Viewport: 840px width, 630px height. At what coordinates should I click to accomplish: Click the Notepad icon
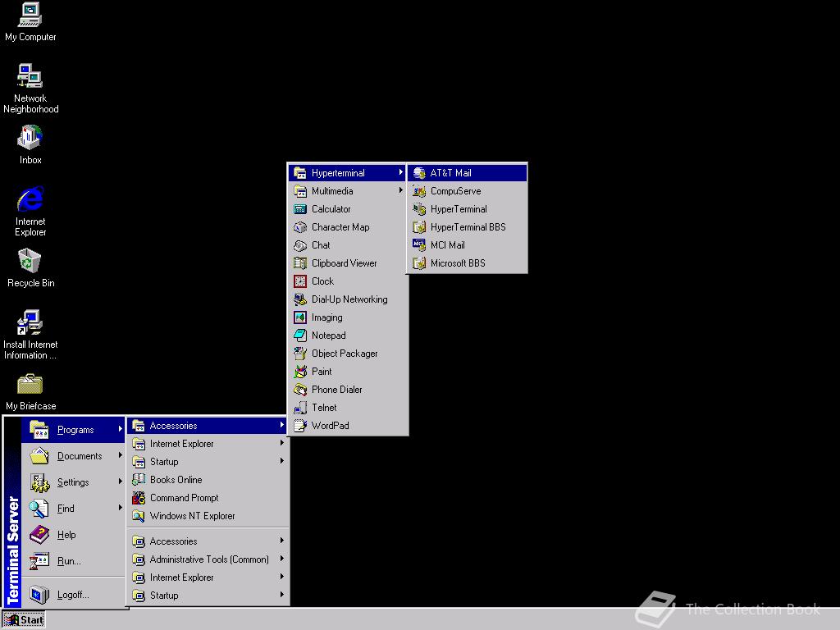tap(300, 336)
